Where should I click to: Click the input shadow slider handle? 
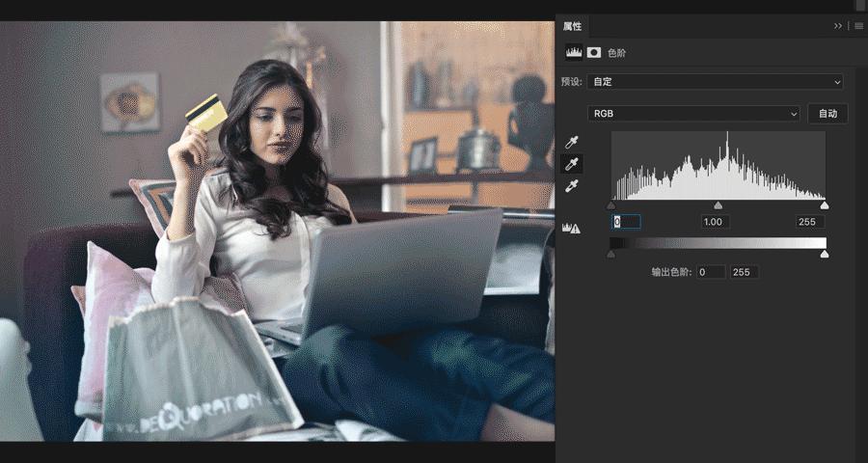coord(611,205)
